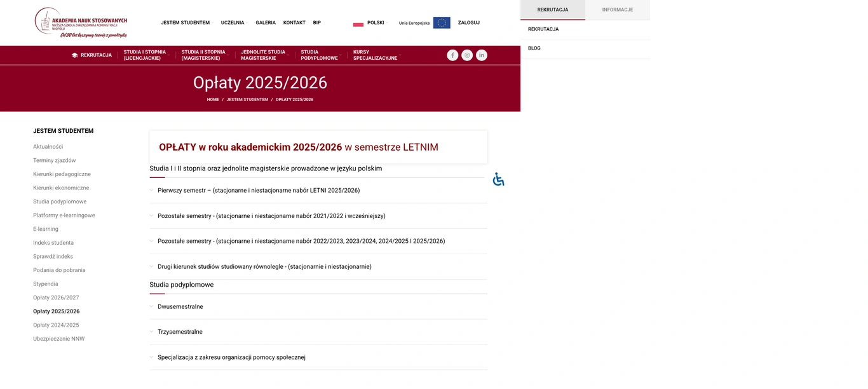Expand 'Drugi kierunek studiów' accordion

click(318, 267)
